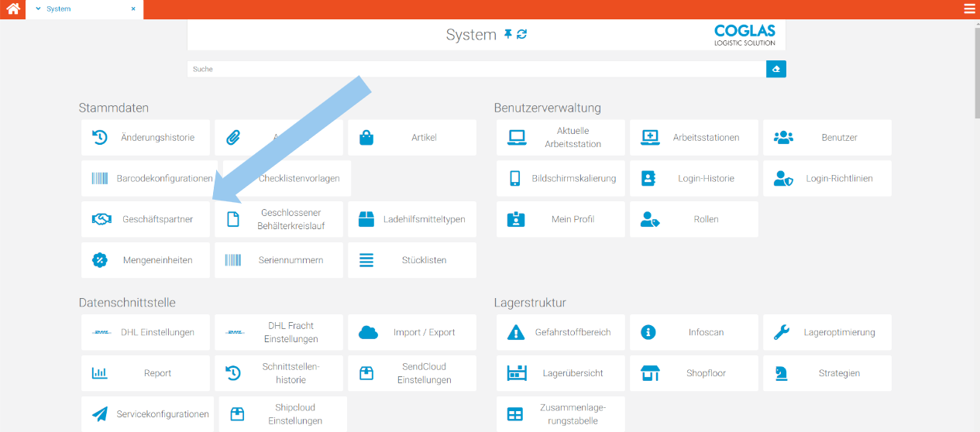This screenshot has height=432, width=980.
Task: Close the System tab
Action: click(133, 9)
